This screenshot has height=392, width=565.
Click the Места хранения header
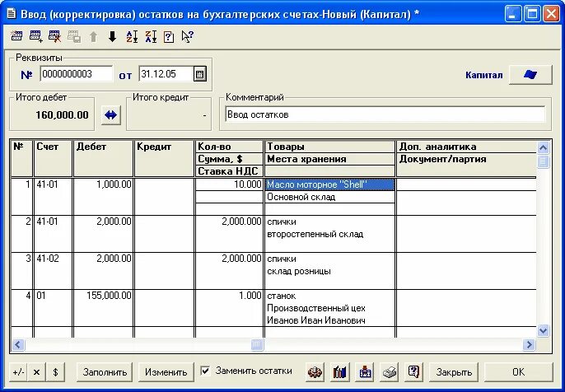pos(329,159)
